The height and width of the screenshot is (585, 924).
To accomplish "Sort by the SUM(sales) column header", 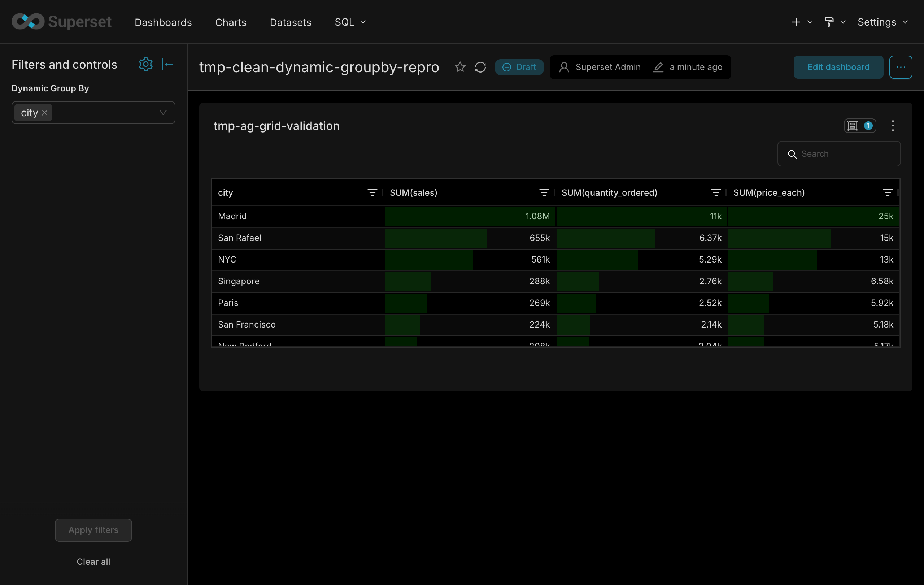I will 413,193.
